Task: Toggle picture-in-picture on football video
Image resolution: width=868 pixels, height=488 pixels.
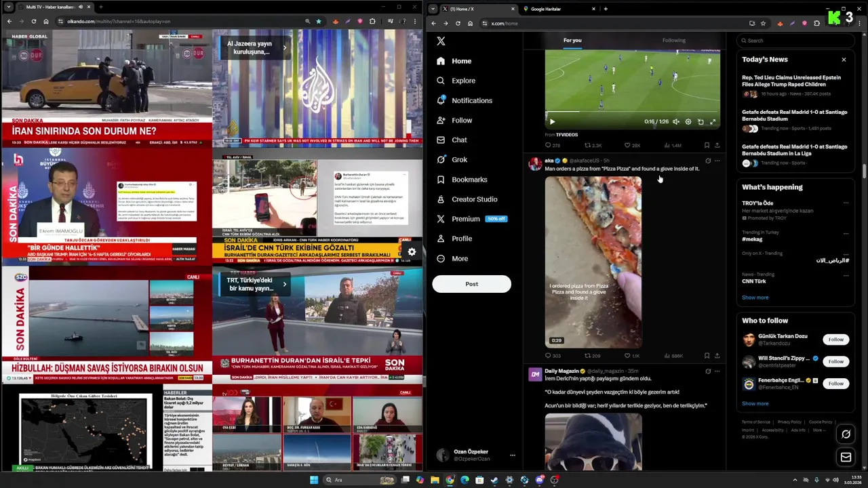Action: [x=701, y=122]
